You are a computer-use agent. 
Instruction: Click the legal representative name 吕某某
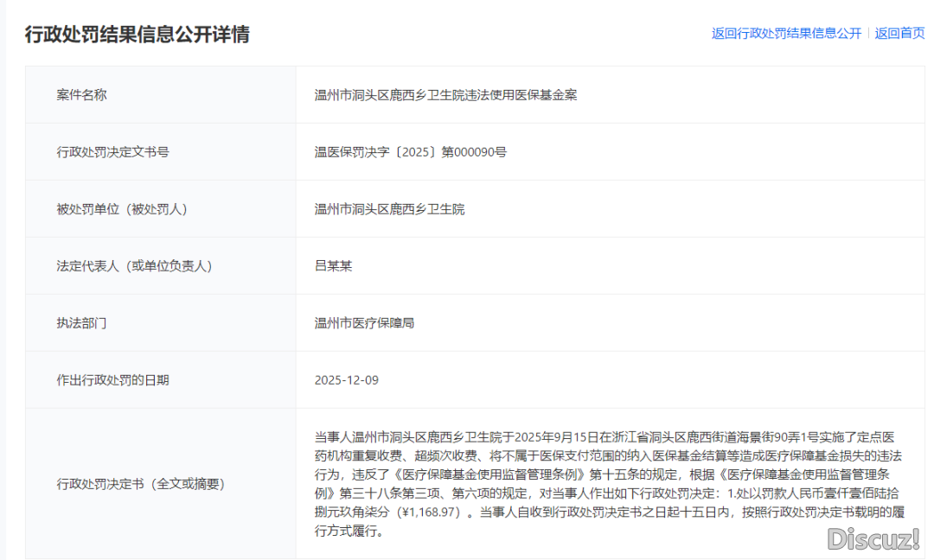(334, 266)
